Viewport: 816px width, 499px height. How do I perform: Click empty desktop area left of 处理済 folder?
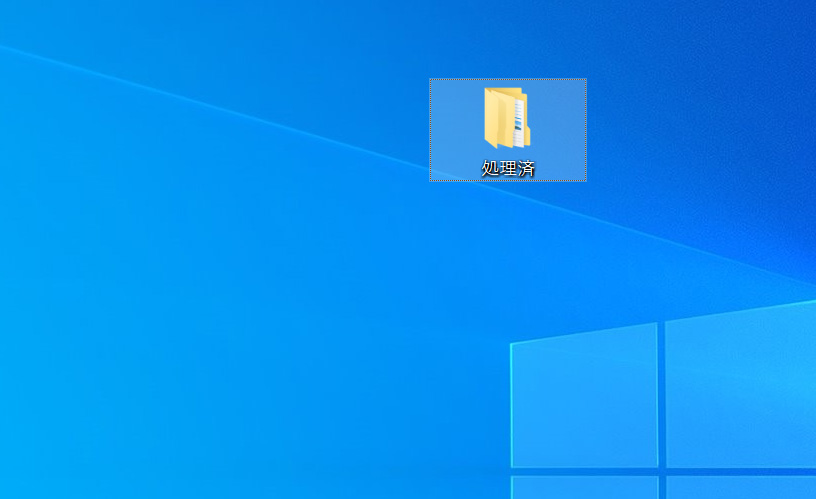(x=250, y=130)
